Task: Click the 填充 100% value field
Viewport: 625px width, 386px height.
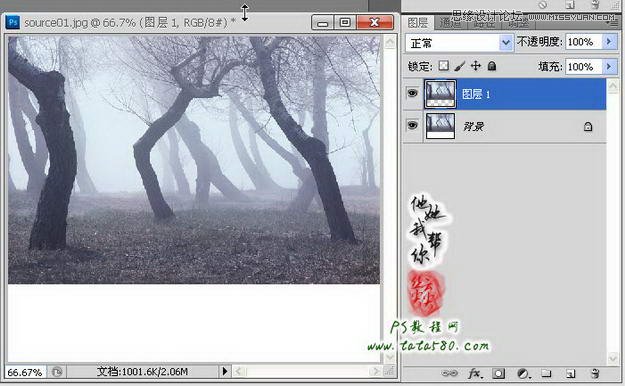Action: (584, 66)
